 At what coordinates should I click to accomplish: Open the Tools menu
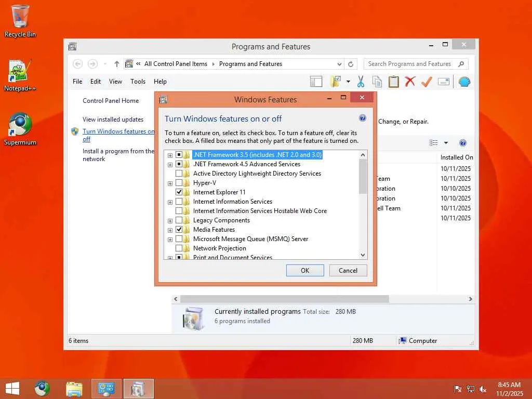138,82
